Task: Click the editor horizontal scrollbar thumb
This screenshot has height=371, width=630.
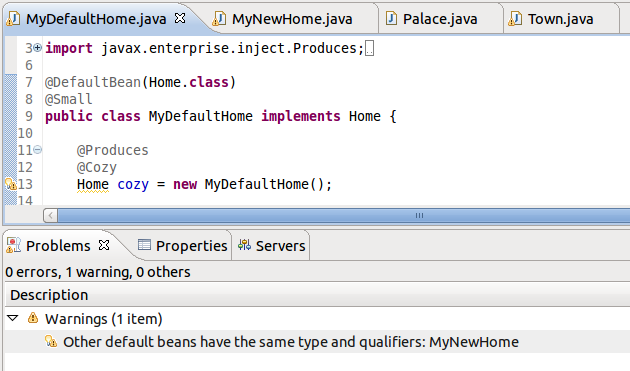Action: (x=344, y=215)
